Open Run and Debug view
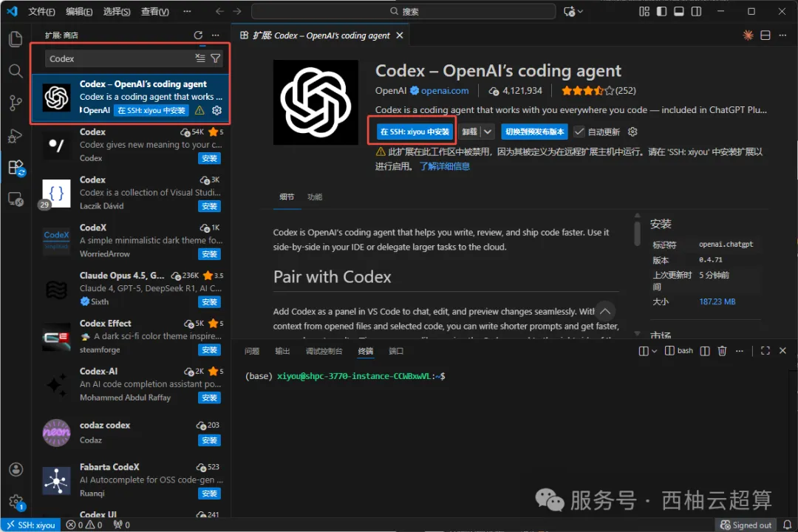The image size is (798, 532). [x=16, y=135]
